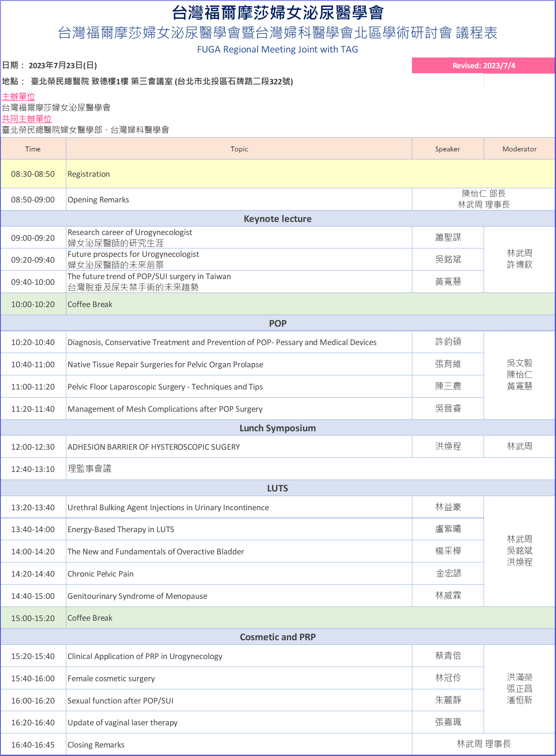The image size is (556, 756).
Task: Select the Female cosmetic surgery topic
Action: [111, 679]
